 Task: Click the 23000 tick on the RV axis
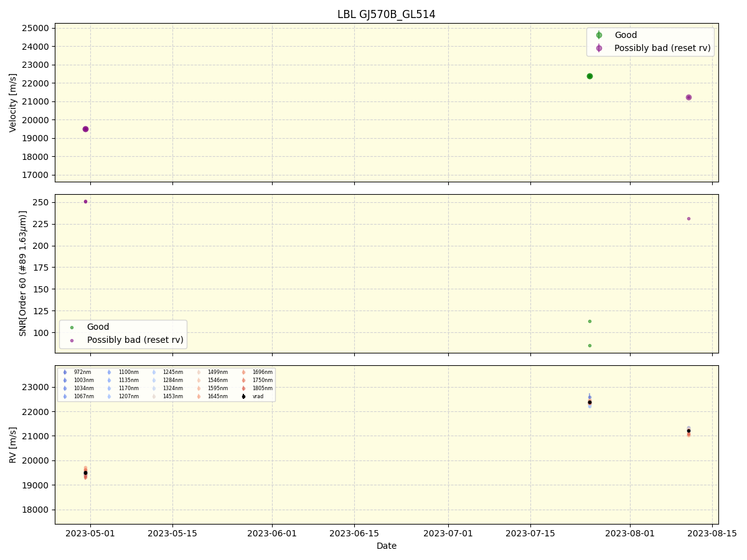(35, 387)
